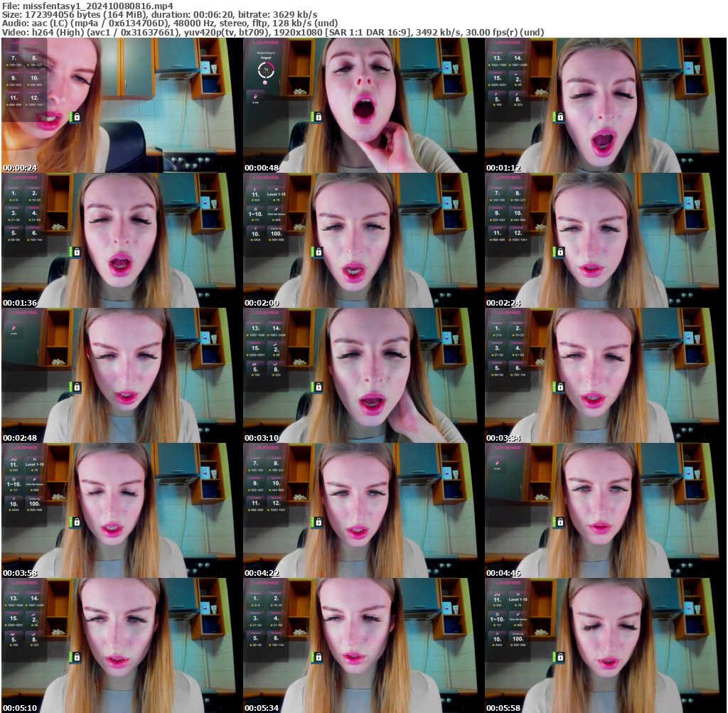
Task: Click the gift icon on the 1~10 tile
Action: (255, 208)
